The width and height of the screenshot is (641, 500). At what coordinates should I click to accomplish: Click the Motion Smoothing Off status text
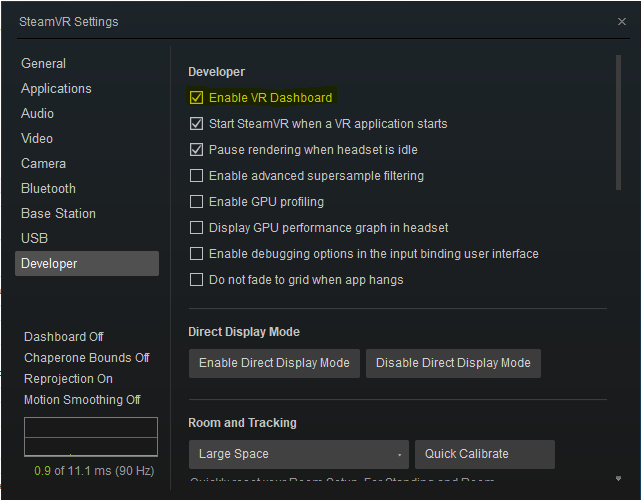tap(82, 400)
